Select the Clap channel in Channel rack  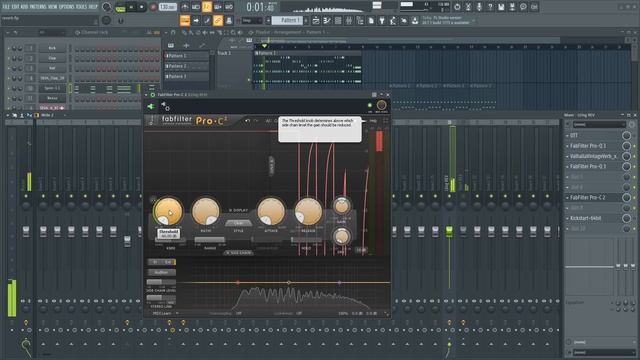(52, 58)
